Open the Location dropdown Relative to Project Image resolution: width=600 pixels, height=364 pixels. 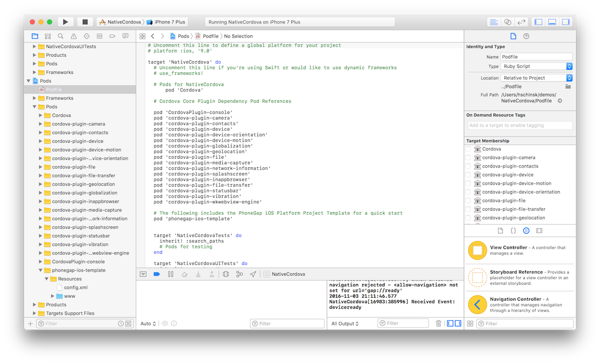[x=536, y=78]
